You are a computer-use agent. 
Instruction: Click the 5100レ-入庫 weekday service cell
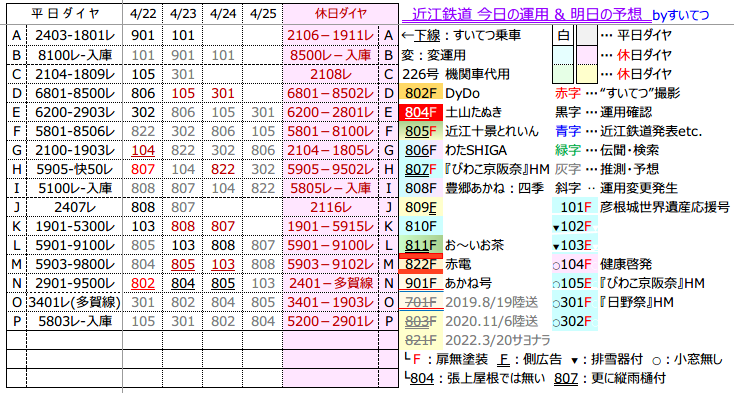click(74, 188)
